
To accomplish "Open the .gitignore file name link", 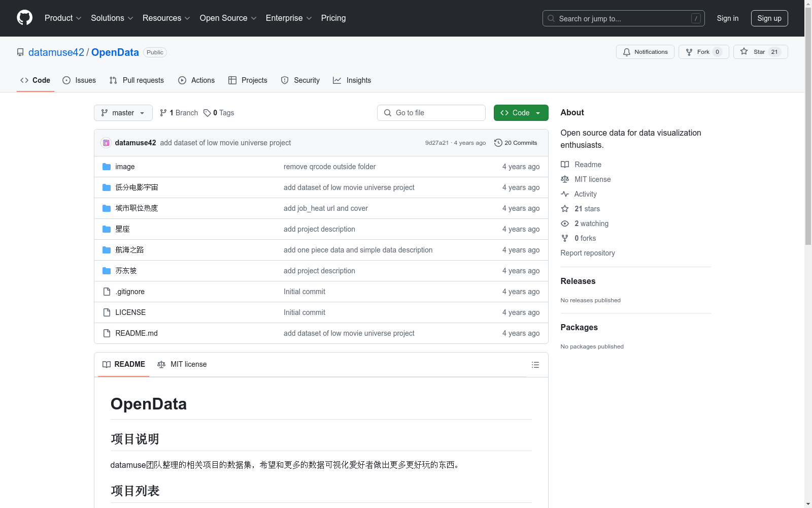I will pos(130,292).
